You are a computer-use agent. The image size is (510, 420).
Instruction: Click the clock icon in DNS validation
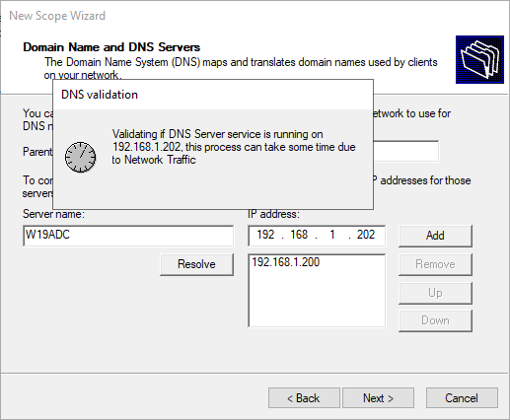point(81,158)
